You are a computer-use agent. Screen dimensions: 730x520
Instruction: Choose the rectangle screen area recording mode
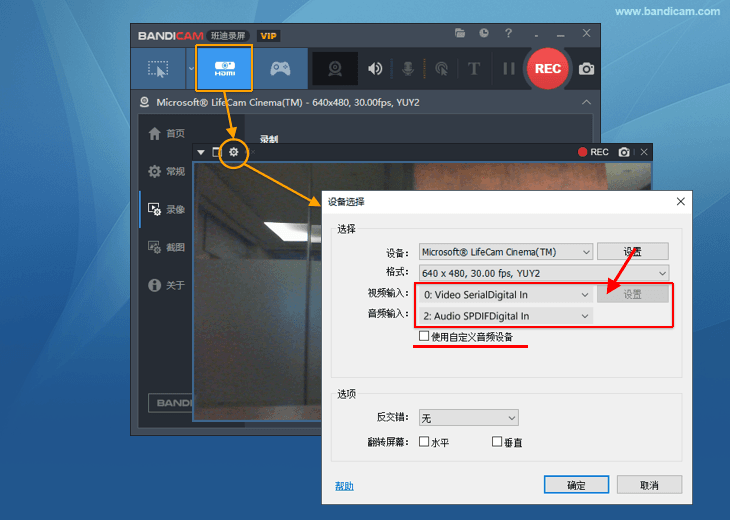(x=158, y=69)
